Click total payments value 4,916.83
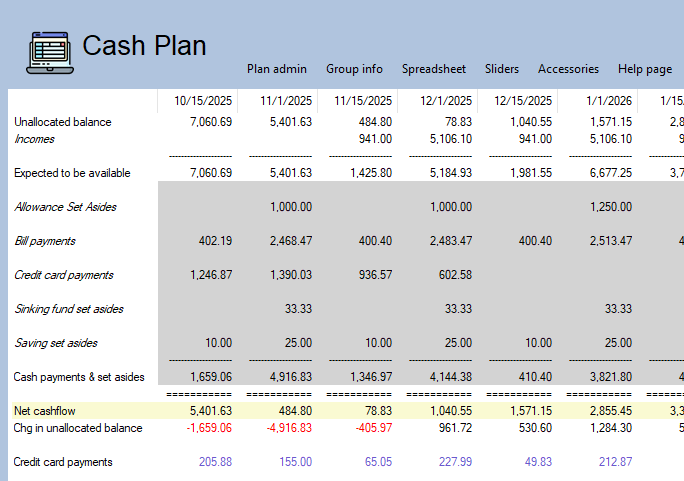684x481 pixels. [291, 377]
